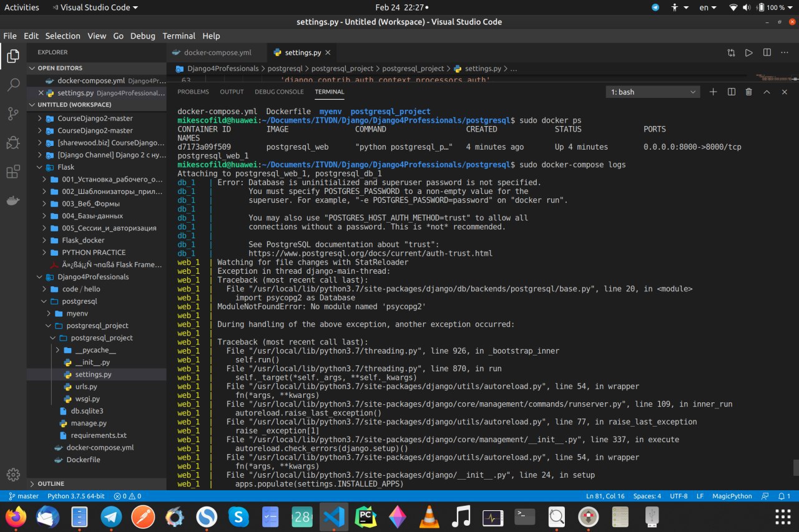Open notifications bell in status bar
The height and width of the screenshot is (532, 799).
coord(783,496)
